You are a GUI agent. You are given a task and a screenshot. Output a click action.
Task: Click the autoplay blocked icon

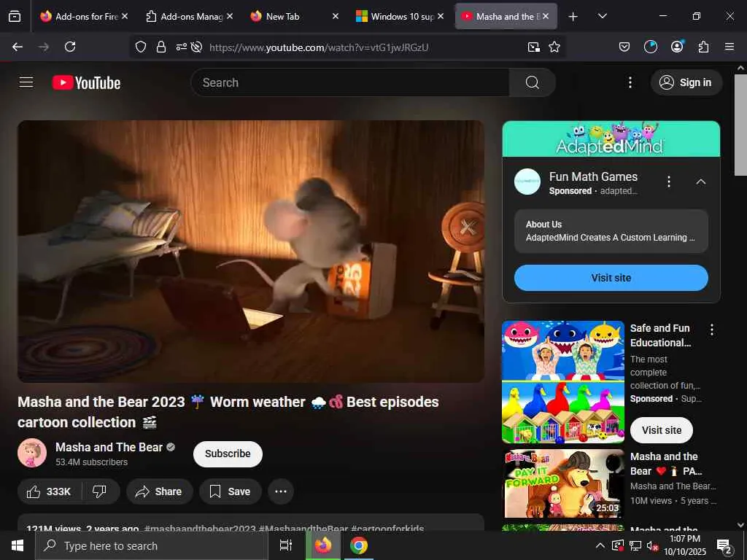[196, 47]
